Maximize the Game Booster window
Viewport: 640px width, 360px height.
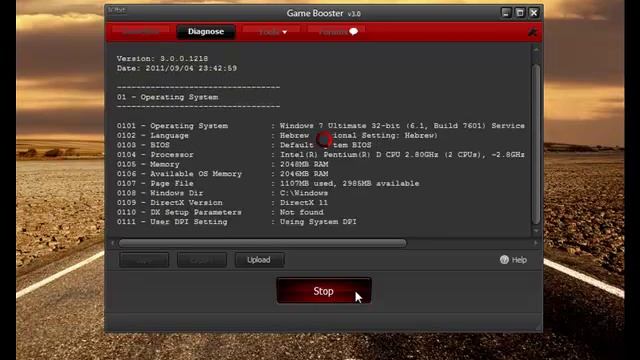[520, 13]
